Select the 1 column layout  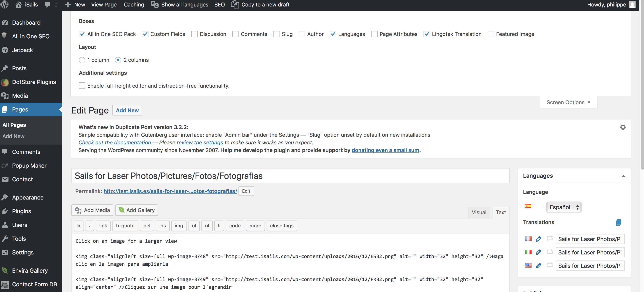(82, 60)
